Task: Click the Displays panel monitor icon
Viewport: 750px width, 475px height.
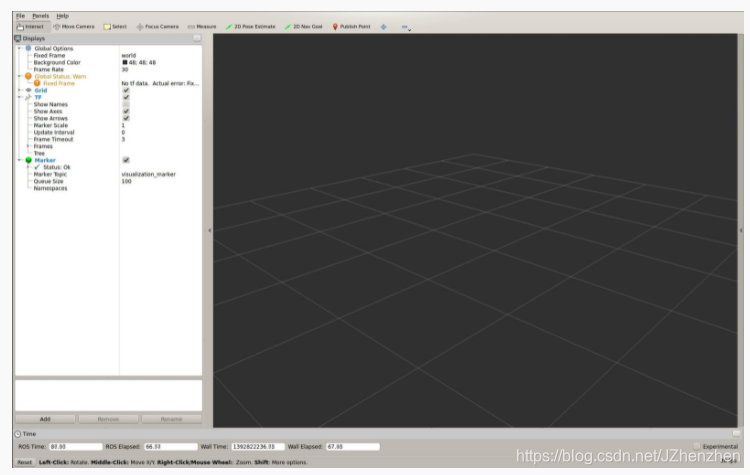Action: click(x=18, y=38)
